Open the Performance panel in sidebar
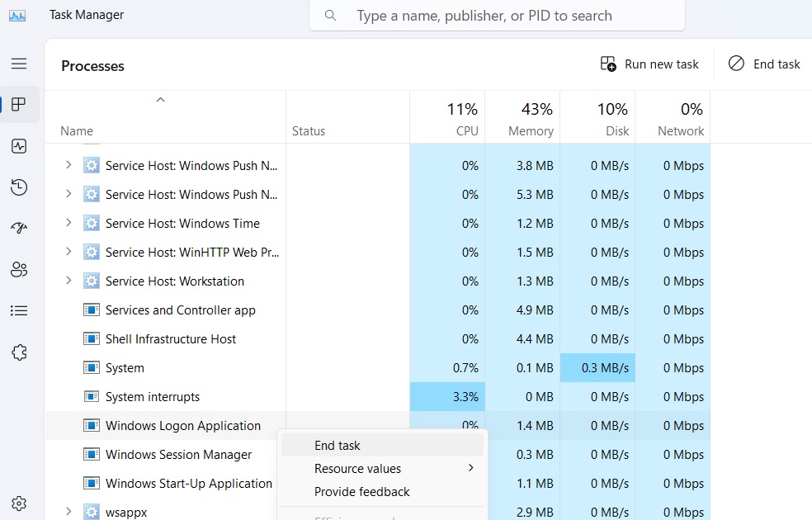 18,146
